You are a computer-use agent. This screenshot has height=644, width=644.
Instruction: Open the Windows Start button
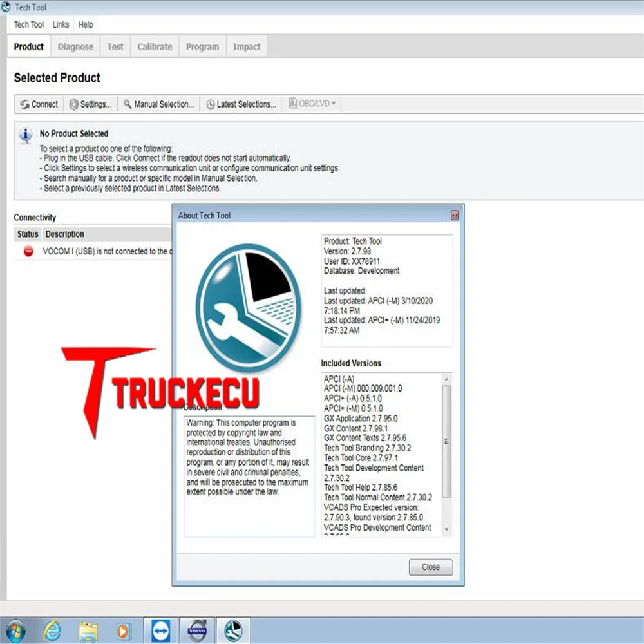15,630
